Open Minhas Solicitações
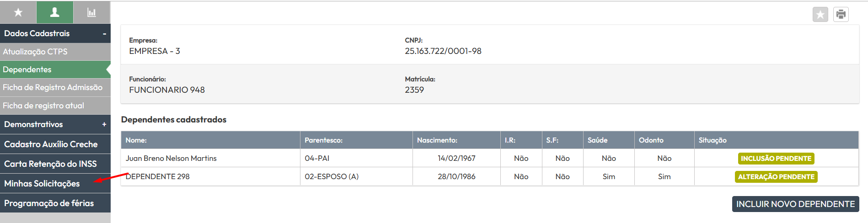This screenshot has height=223, width=868. pyautogui.click(x=55, y=183)
